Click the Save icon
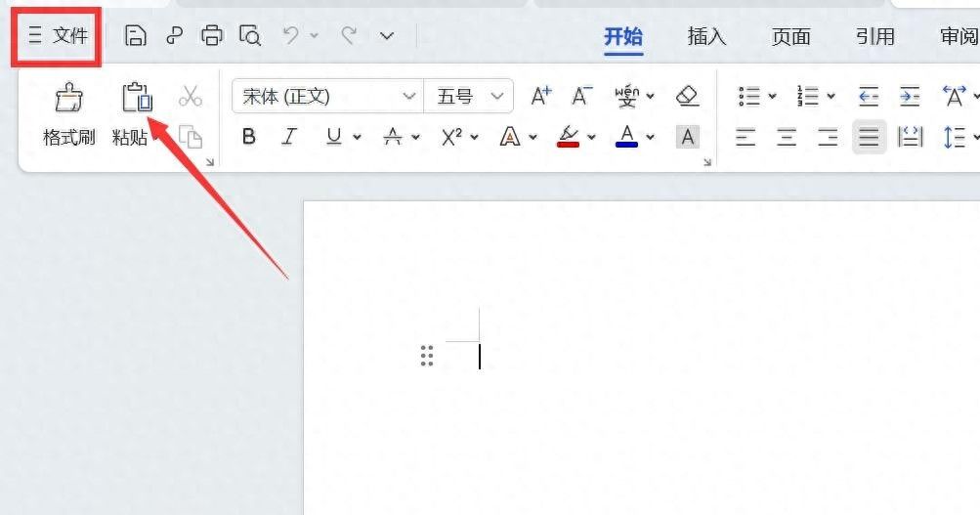The image size is (980, 515). point(135,35)
